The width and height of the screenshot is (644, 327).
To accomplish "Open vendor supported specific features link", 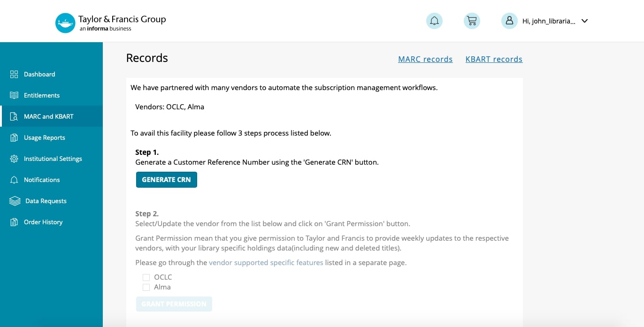I will pos(266,263).
